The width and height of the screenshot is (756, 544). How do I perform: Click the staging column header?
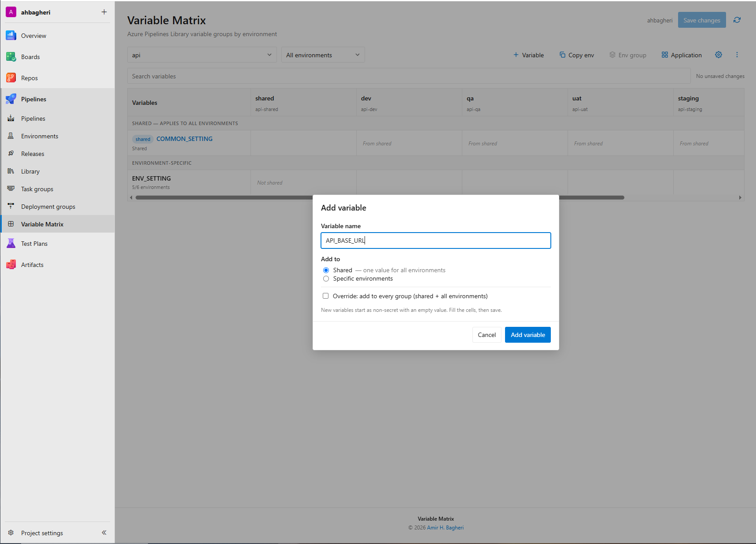click(709, 103)
